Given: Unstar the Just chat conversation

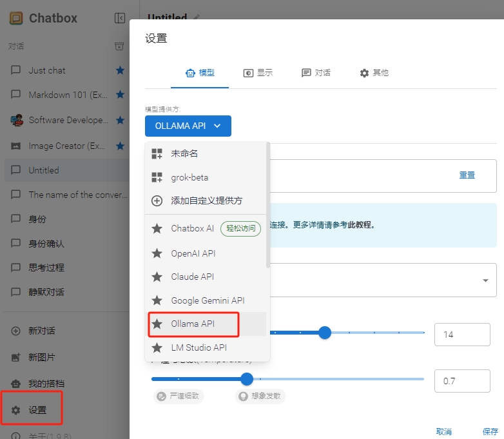Looking at the screenshot, I should coord(121,70).
